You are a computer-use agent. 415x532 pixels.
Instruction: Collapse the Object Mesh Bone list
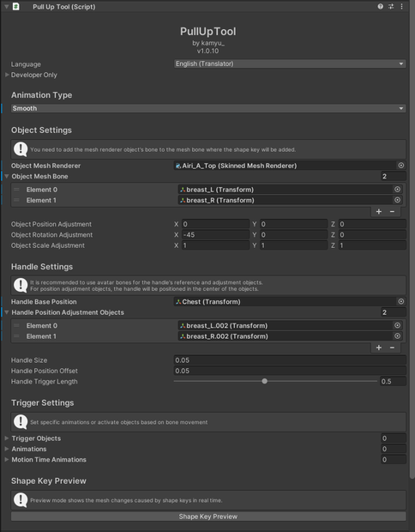tap(7, 176)
